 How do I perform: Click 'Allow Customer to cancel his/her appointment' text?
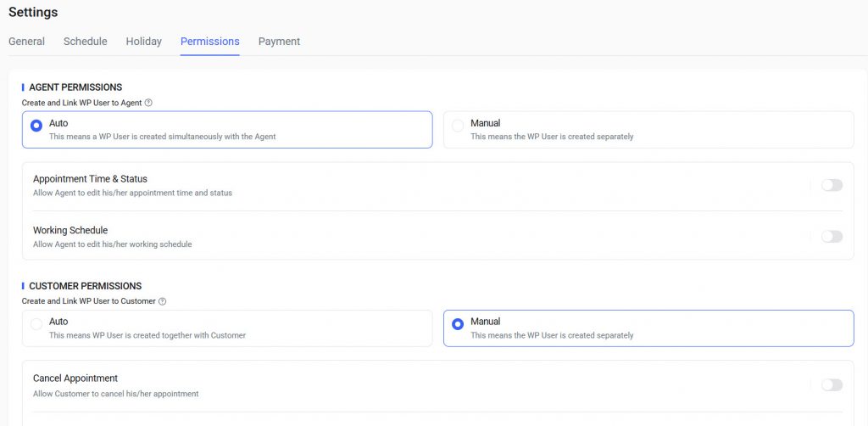click(115, 394)
